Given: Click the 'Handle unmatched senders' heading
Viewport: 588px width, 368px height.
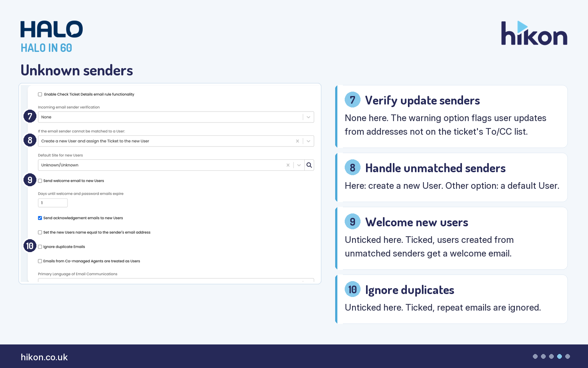Looking at the screenshot, I should pyautogui.click(x=435, y=168).
